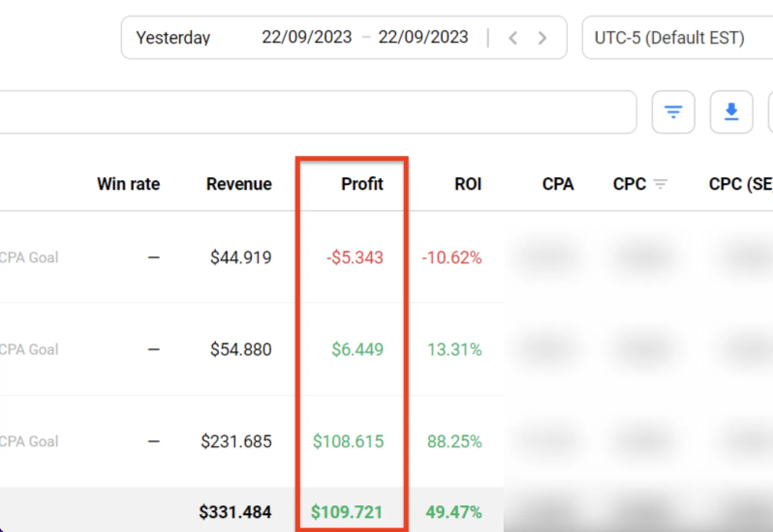Go to previous date range arrow
The width and height of the screenshot is (773, 532).
coord(513,38)
